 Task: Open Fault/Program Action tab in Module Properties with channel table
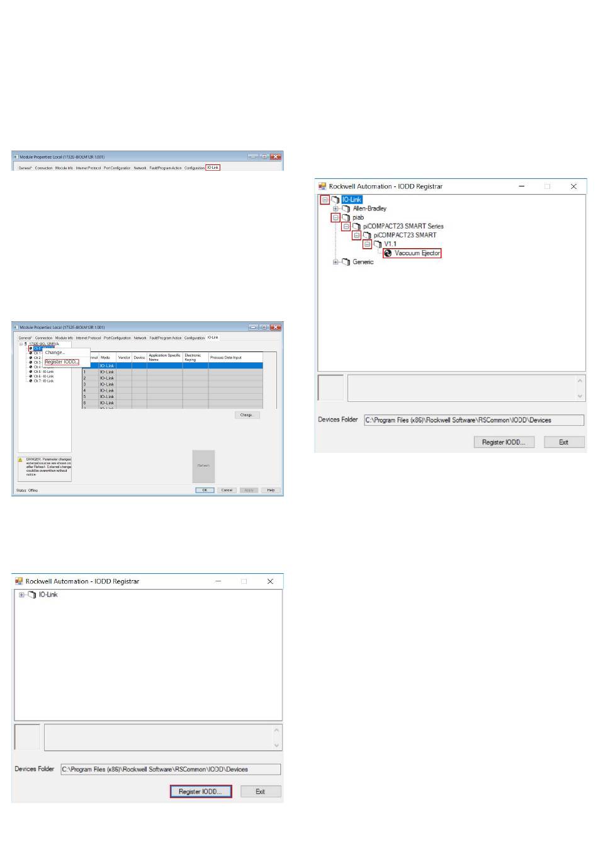[x=166, y=338]
